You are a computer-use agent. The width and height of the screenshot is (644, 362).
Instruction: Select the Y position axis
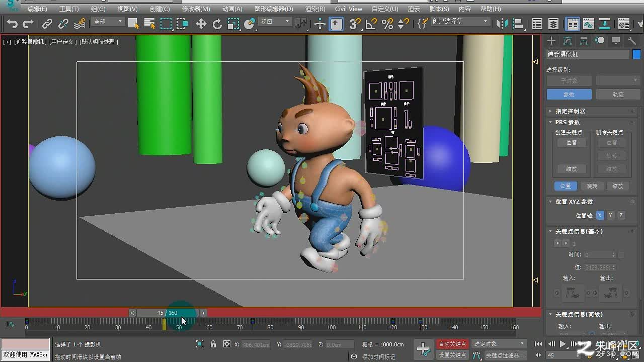point(610,215)
